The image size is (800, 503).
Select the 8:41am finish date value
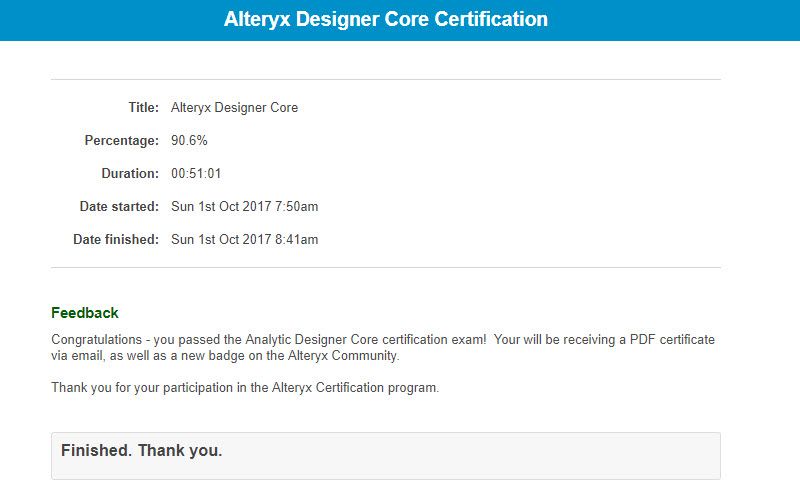pyautogui.click(x=245, y=240)
